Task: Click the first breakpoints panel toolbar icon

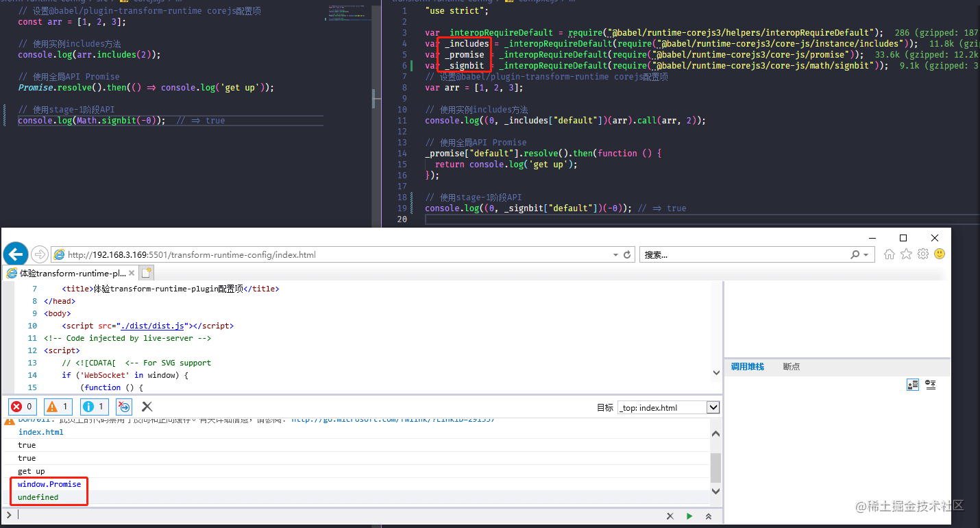Action: (x=913, y=385)
